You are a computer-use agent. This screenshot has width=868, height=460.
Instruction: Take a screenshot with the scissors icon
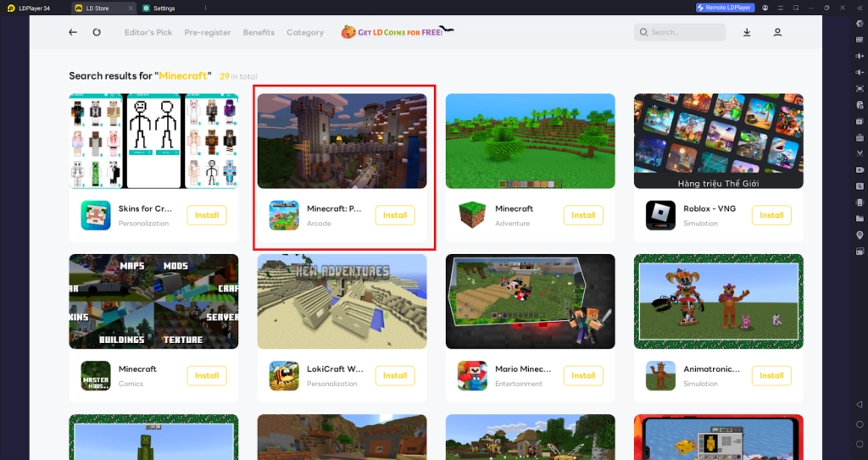[x=860, y=153]
